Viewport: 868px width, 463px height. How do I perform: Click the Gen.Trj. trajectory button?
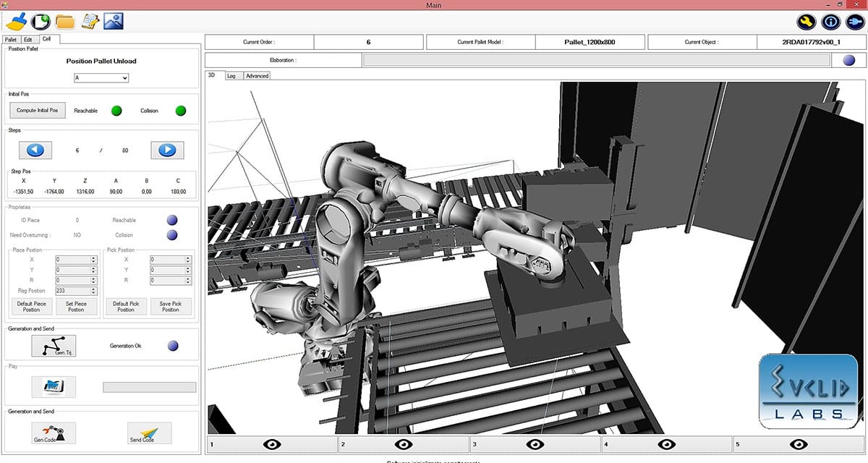(54, 346)
